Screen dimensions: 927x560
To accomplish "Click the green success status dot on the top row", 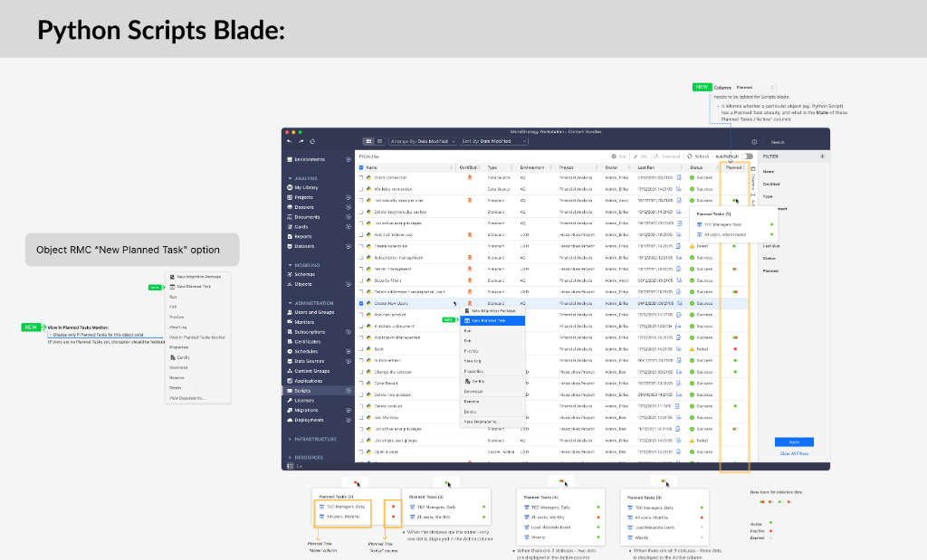I will (x=692, y=177).
